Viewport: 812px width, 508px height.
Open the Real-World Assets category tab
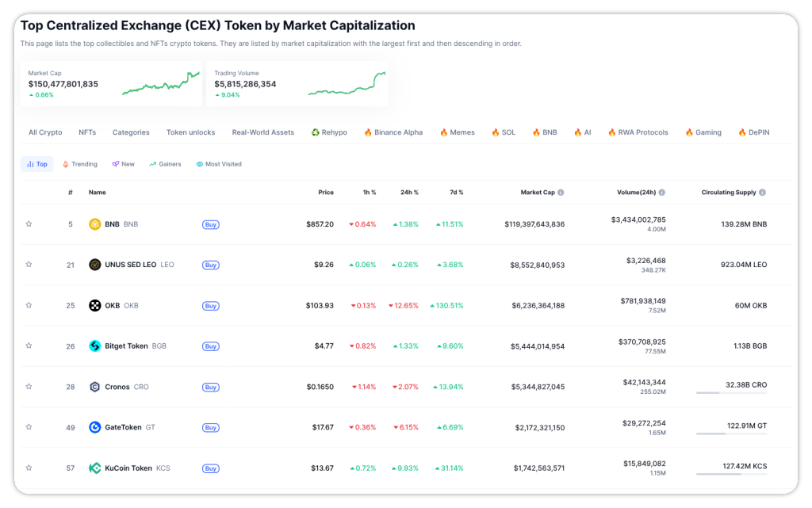click(x=262, y=132)
